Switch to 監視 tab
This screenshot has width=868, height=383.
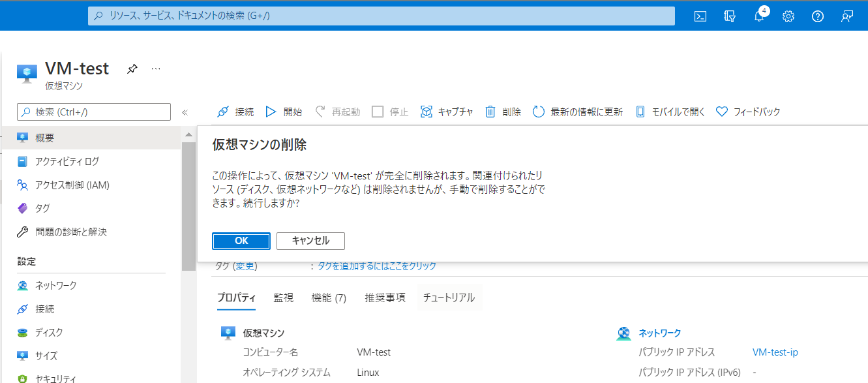(284, 298)
